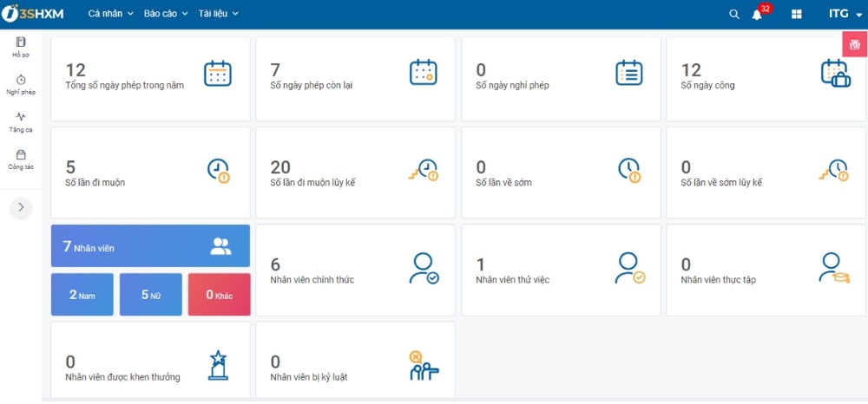Open the apps grid icon in header

point(796,15)
